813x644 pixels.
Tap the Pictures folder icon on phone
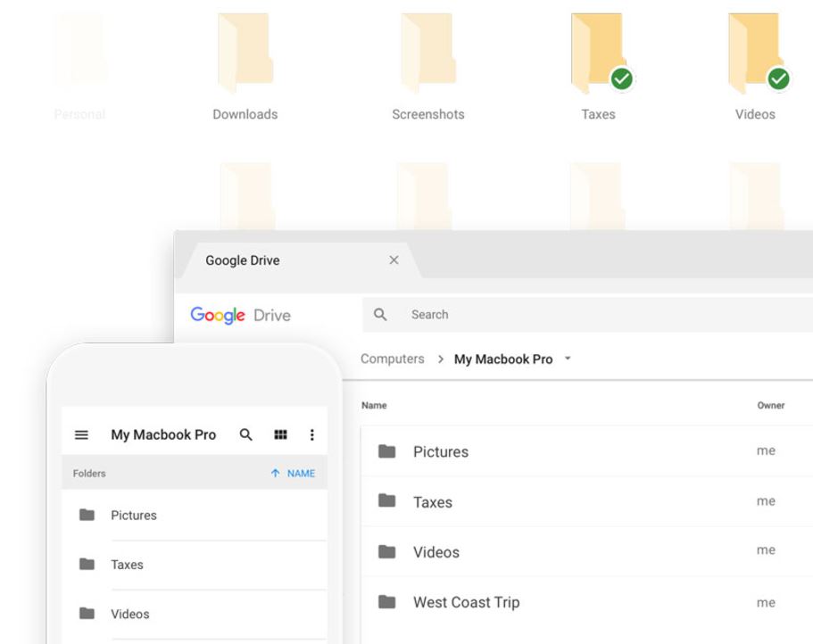[x=87, y=515]
